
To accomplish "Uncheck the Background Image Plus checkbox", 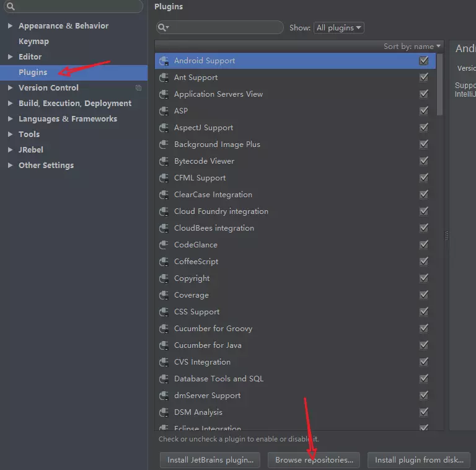I will pyautogui.click(x=424, y=144).
